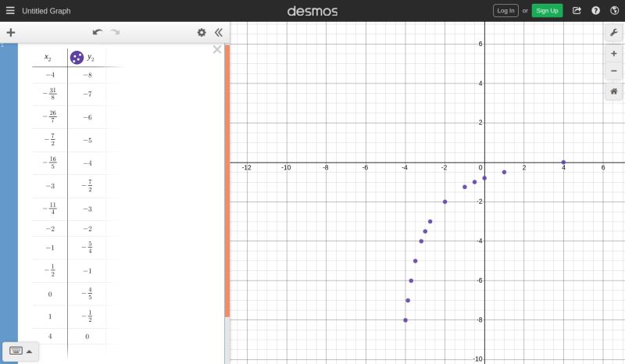Collapse the expression list panel
This screenshot has width=625, height=364.
click(x=219, y=32)
